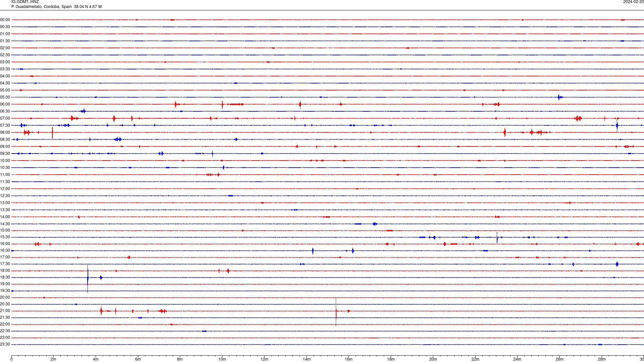Click the 11:00 trace time label
This screenshot has height=362, width=644.
5,175
